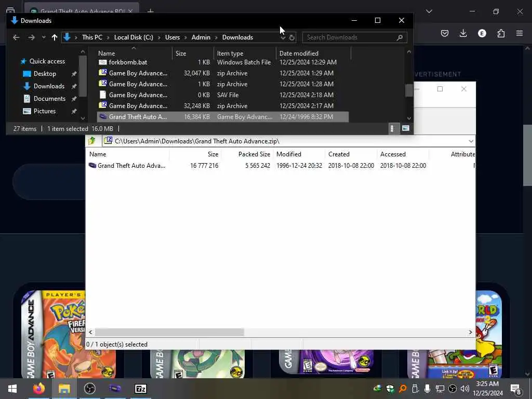Sort Explorer files by Item type
The image size is (532, 399).
(x=230, y=54)
